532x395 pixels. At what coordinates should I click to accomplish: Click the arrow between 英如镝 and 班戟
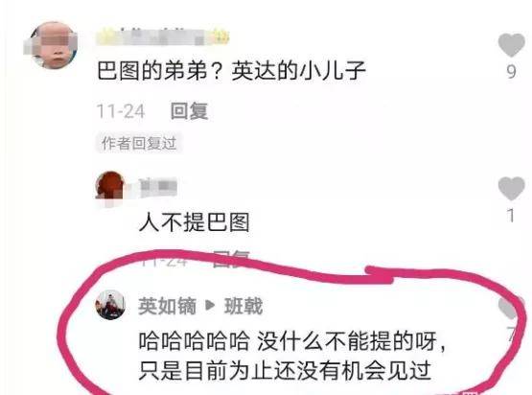click(x=210, y=306)
